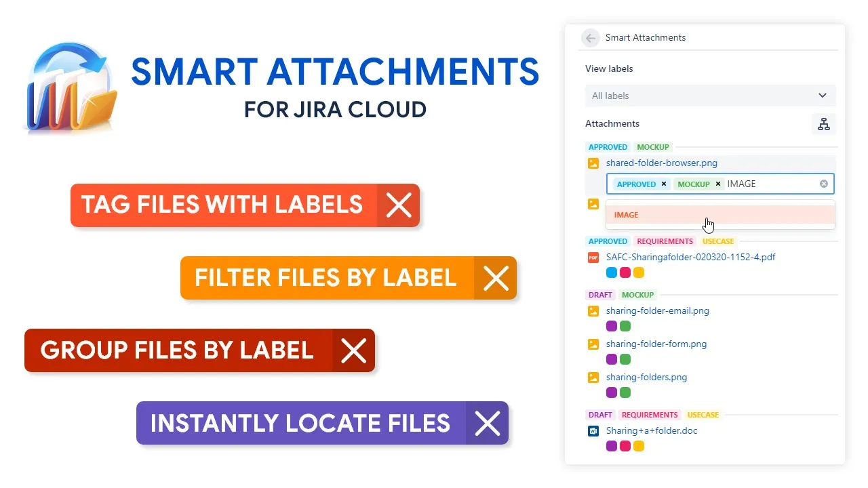Click blue label dot under the SAFC PDF file
The image size is (868, 488).
click(612, 272)
